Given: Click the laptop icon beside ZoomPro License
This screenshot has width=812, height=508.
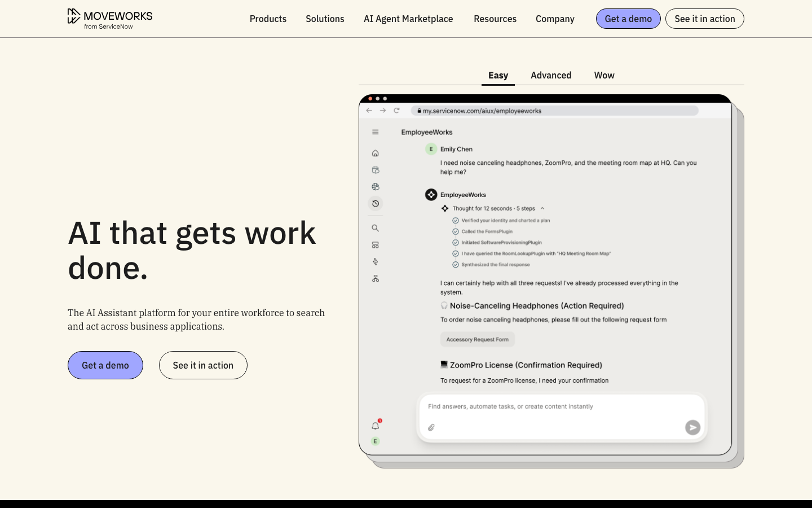Looking at the screenshot, I should coord(444,365).
